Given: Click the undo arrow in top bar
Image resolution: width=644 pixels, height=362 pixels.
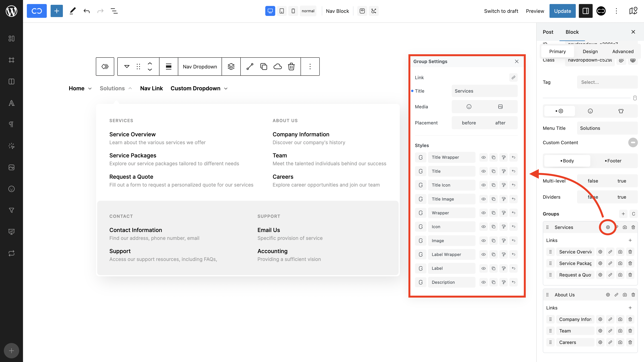Looking at the screenshot, I should tap(86, 11).
